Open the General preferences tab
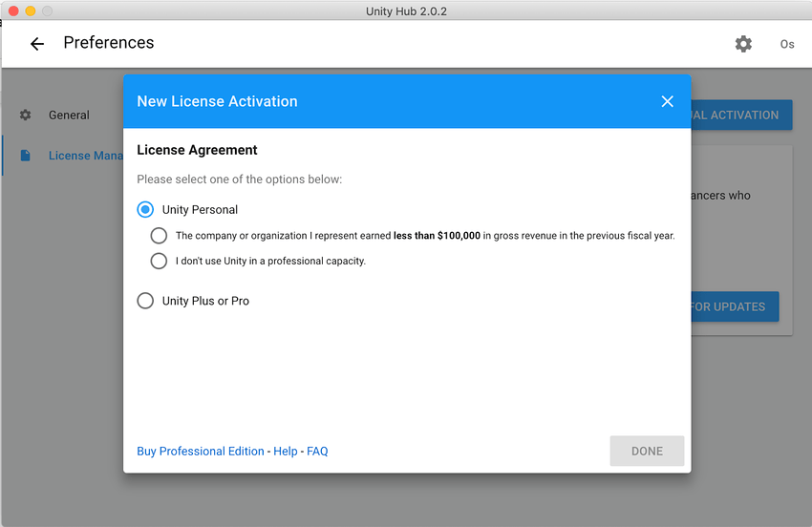Viewport: 812px width, 527px height. 69,115
